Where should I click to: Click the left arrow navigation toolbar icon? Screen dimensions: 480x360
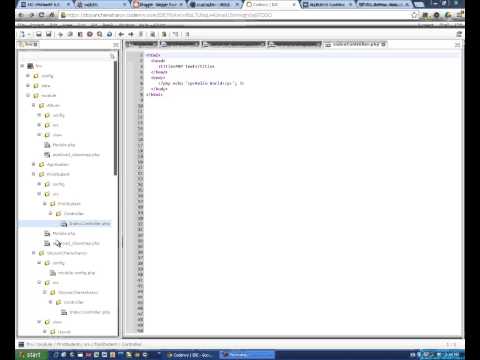coord(121,34)
